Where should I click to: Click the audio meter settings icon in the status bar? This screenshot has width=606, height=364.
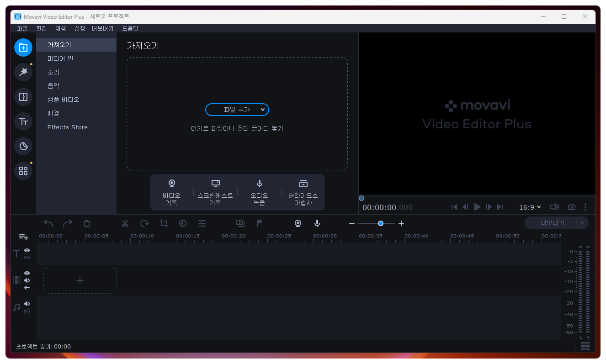pyautogui.click(x=585, y=346)
